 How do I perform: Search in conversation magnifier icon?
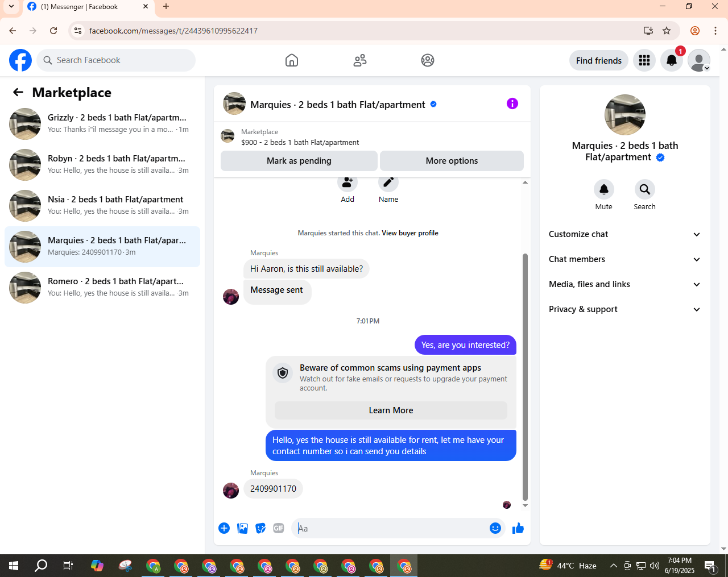tap(644, 189)
